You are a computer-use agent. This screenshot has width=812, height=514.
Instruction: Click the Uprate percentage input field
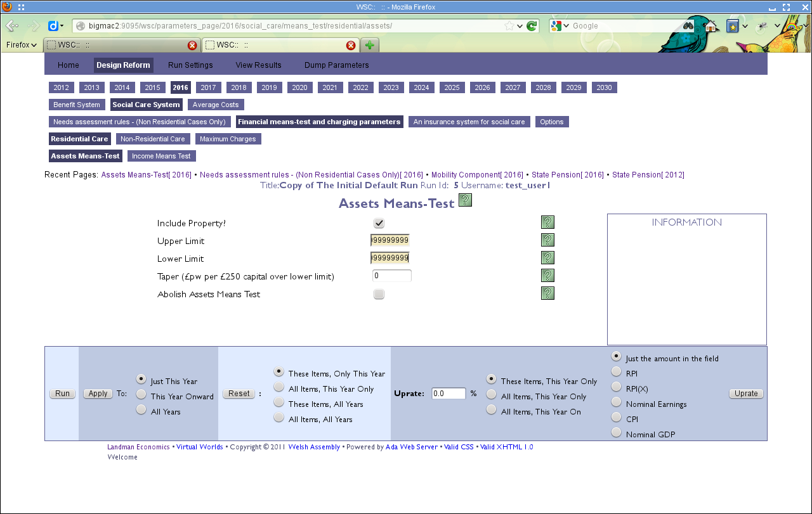[448, 393]
